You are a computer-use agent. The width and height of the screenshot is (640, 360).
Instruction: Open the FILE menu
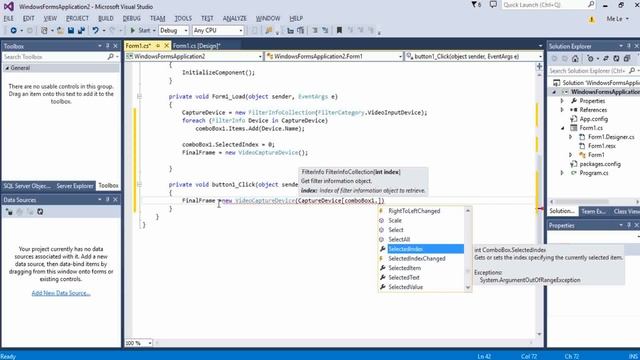9,18
